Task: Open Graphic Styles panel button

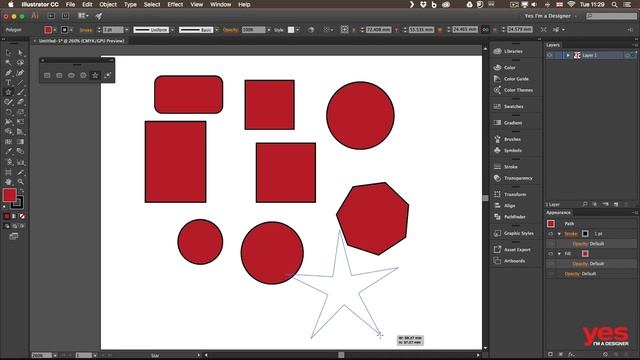Action: (514, 233)
